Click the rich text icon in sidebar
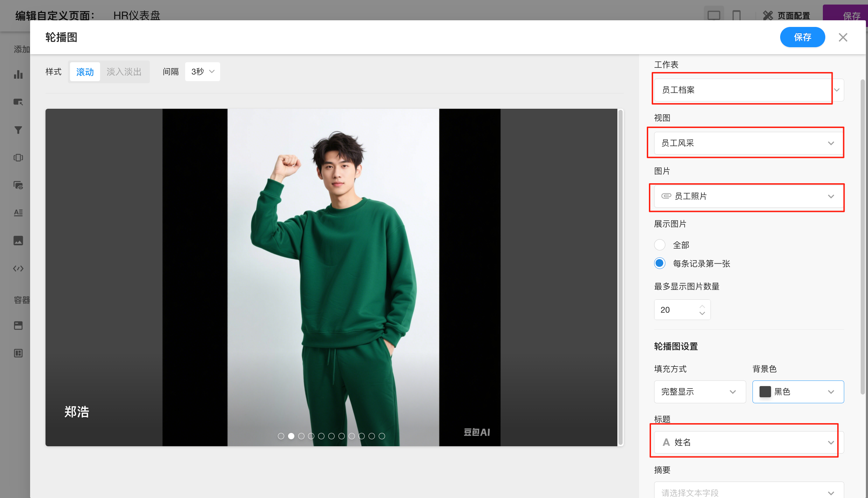The image size is (868, 498). 18,213
